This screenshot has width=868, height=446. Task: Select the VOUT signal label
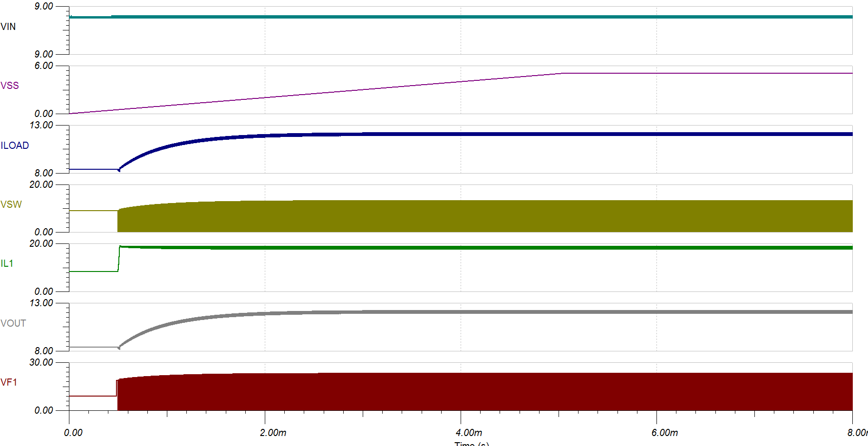point(13,323)
